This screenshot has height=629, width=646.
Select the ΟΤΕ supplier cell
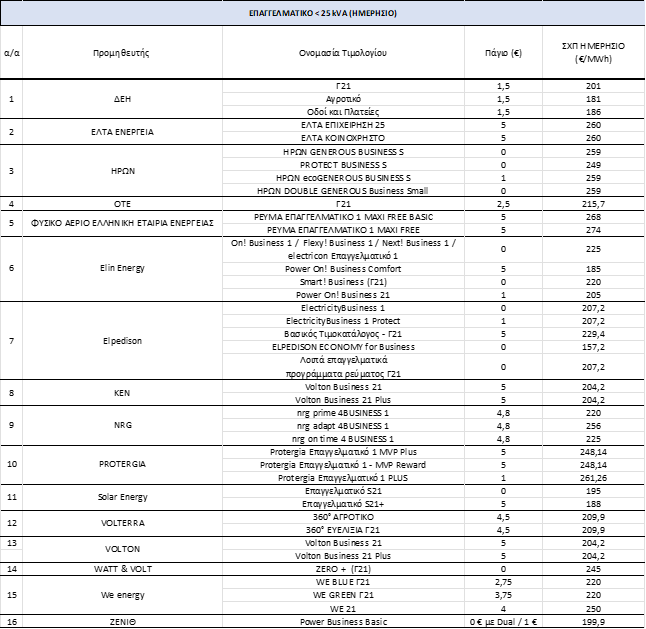pos(122,204)
